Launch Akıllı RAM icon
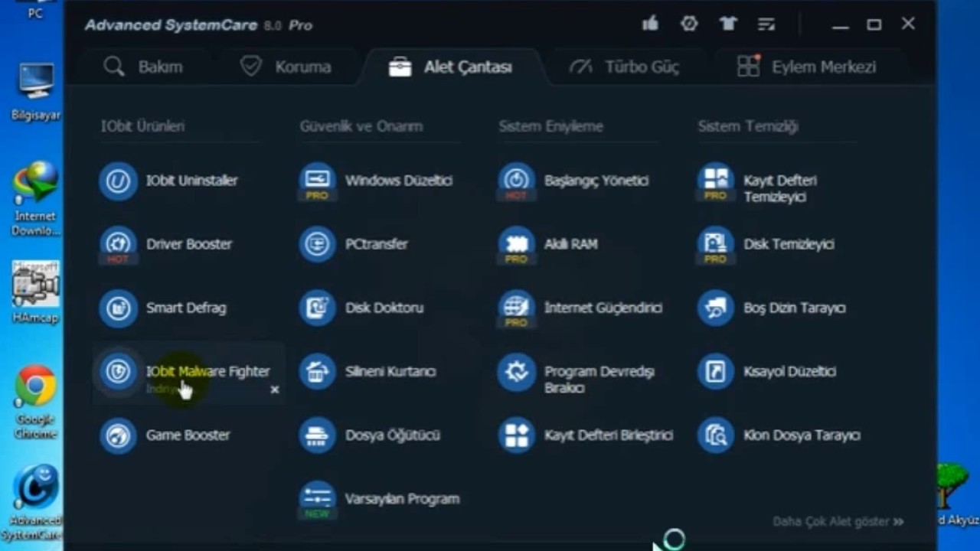 click(x=516, y=245)
